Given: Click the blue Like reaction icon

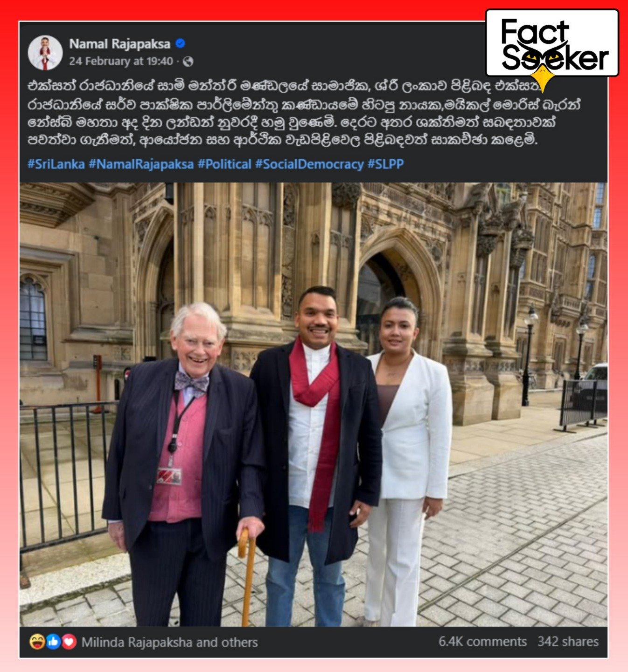Looking at the screenshot, I should pyautogui.click(x=53, y=642).
